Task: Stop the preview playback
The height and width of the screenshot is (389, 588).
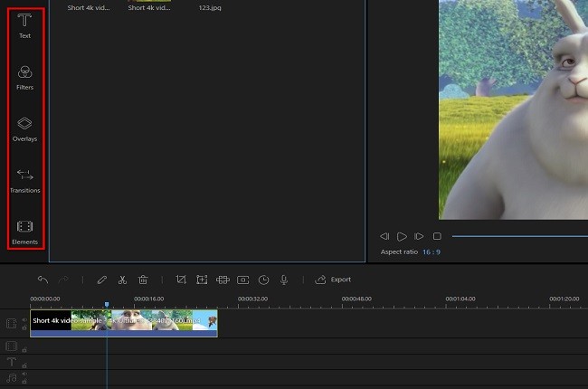Action: (x=437, y=236)
